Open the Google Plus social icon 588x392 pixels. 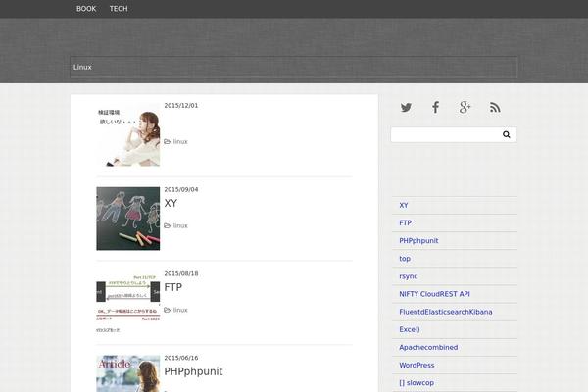(x=465, y=108)
